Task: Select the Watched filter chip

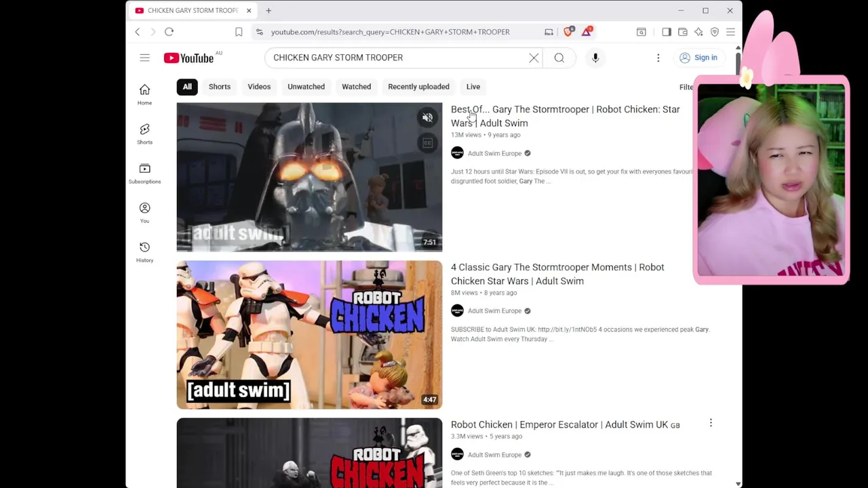Action: pyautogui.click(x=356, y=87)
